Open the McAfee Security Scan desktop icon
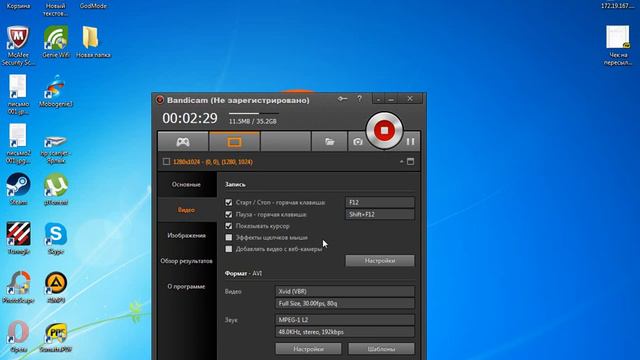 coord(18,45)
